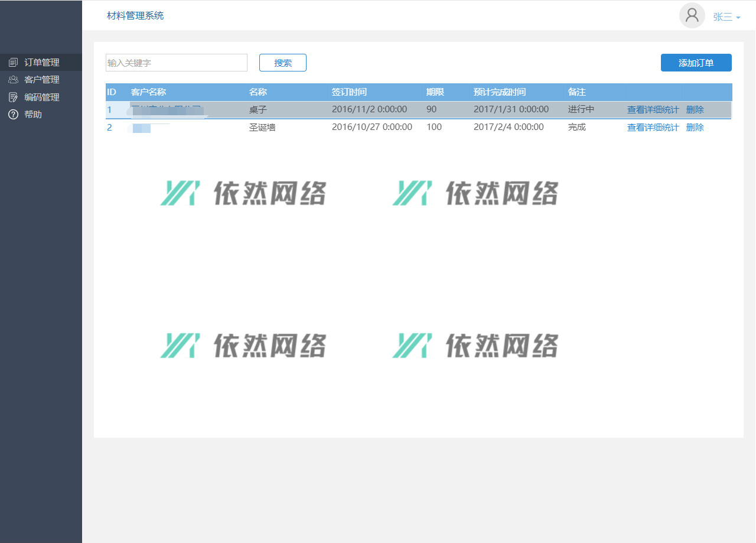Image resolution: width=756 pixels, height=543 pixels.
Task: Click the order management sidebar icon
Action: click(x=13, y=63)
